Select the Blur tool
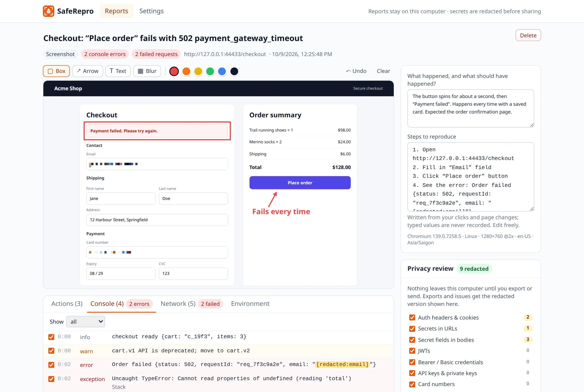 point(147,71)
